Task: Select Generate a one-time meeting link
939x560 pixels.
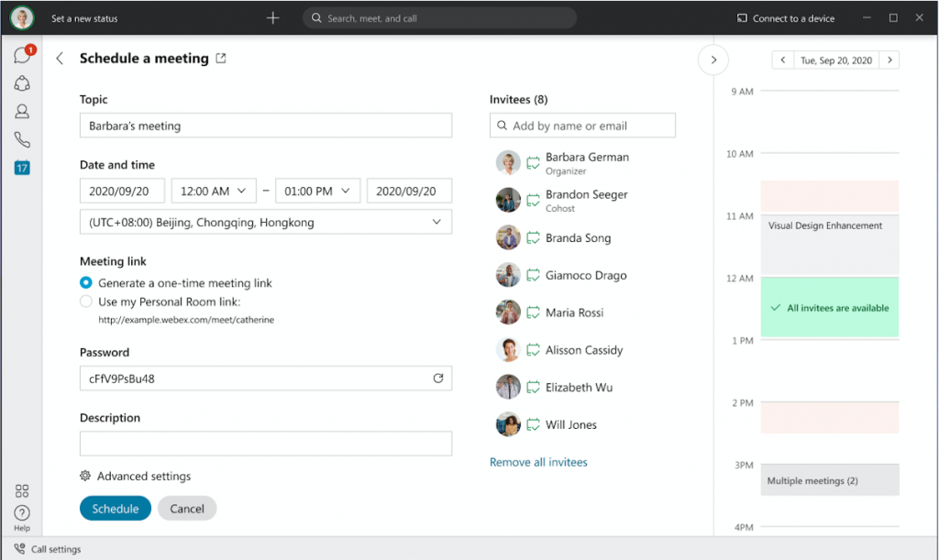Action: pos(83,283)
